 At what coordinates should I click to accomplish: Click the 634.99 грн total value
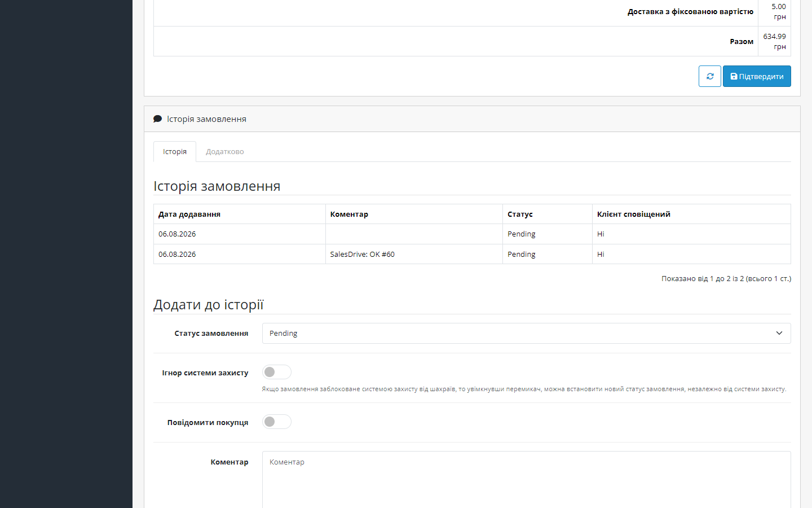click(x=774, y=41)
